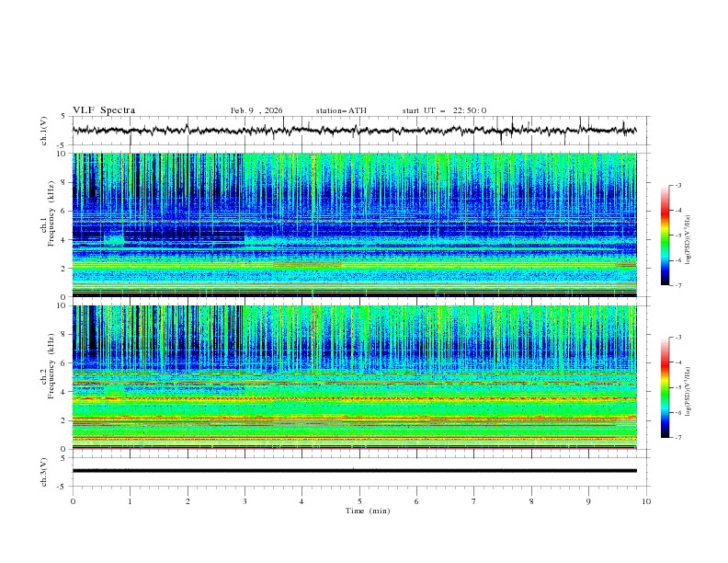The width and height of the screenshot is (728, 563).
Task: Click the log(PSD) label beside ch.1 colorbar
Action: click(x=688, y=240)
